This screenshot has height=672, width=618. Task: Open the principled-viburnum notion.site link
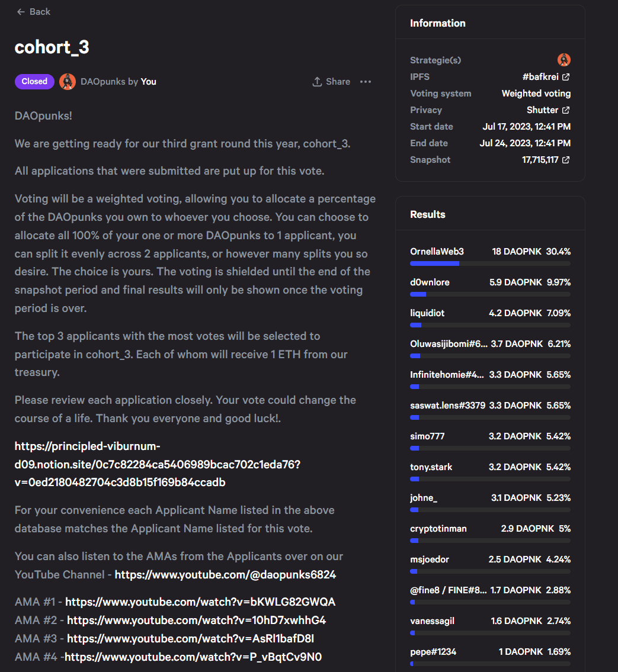(158, 464)
